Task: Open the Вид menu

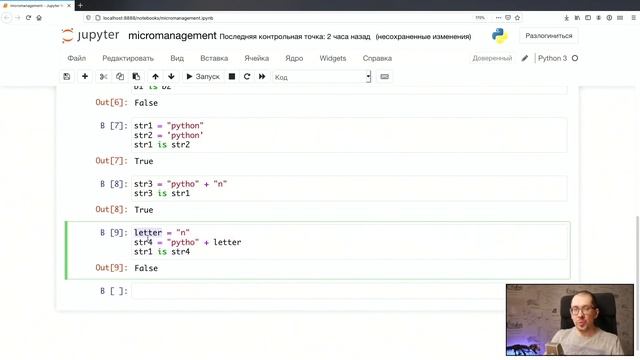Action: tap(177, 58)
